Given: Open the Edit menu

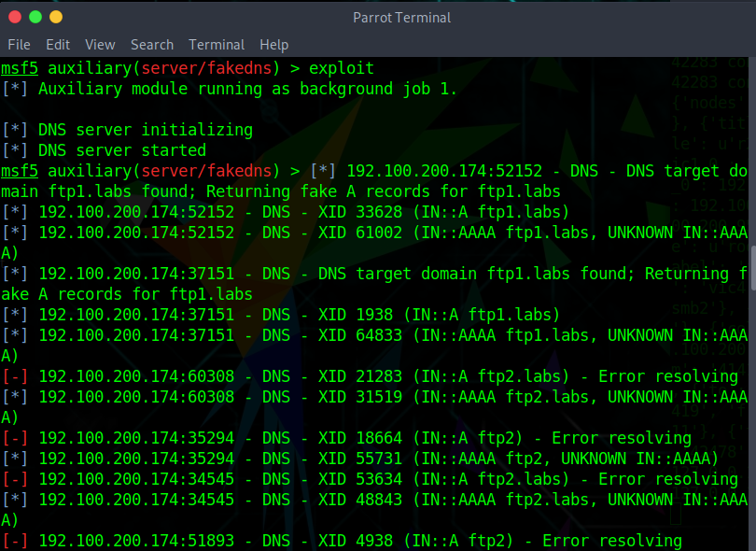Looking at the screenshot, I should pyautogui.click(x=58, y=45).
